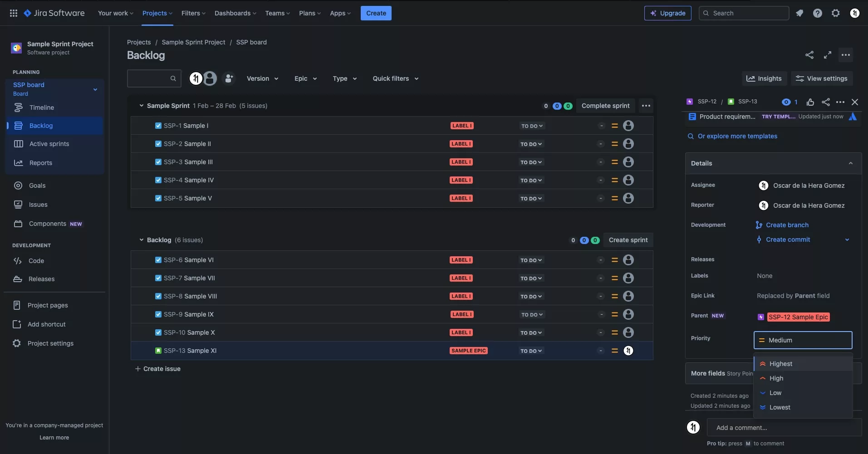Click the Jira Software logo
Viewport: 868px width, 454px height.
pos(54,13)
